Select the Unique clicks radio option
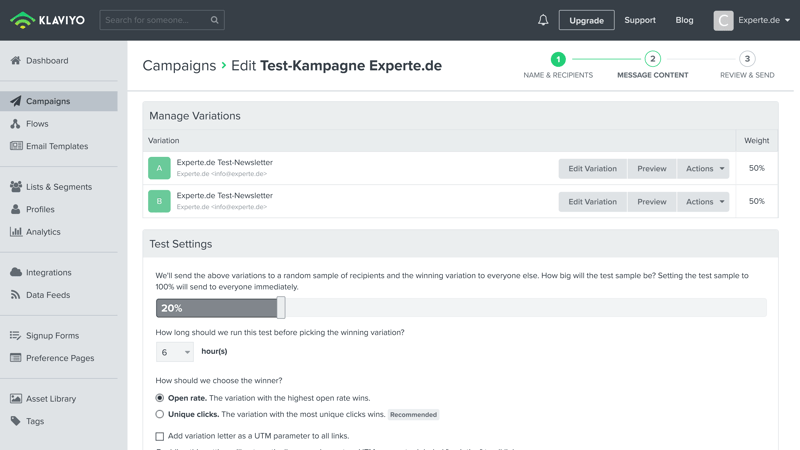This screenshot has height=450, width=800. (x=160, y=414)
